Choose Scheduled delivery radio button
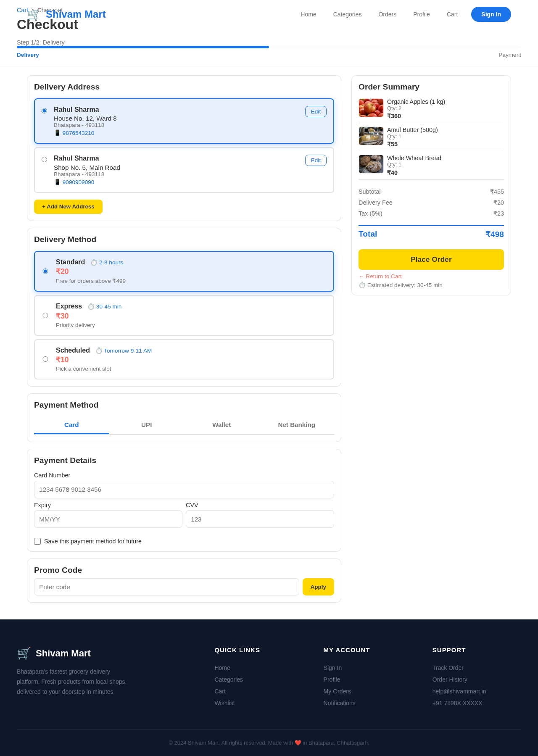 (45, 359)
